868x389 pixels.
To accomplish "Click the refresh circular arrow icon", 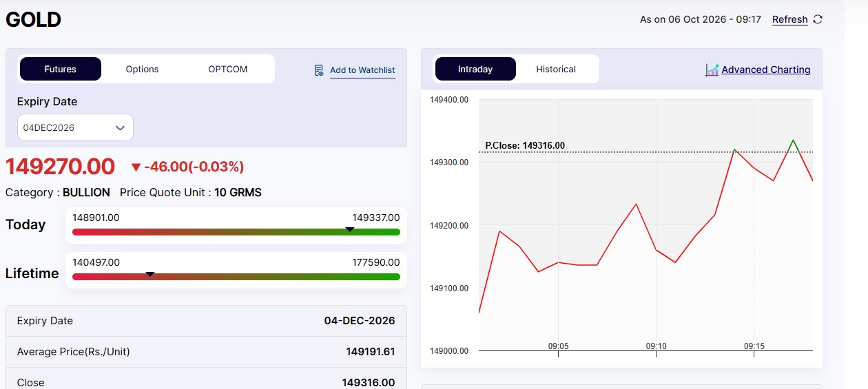I will click(818, 19).
